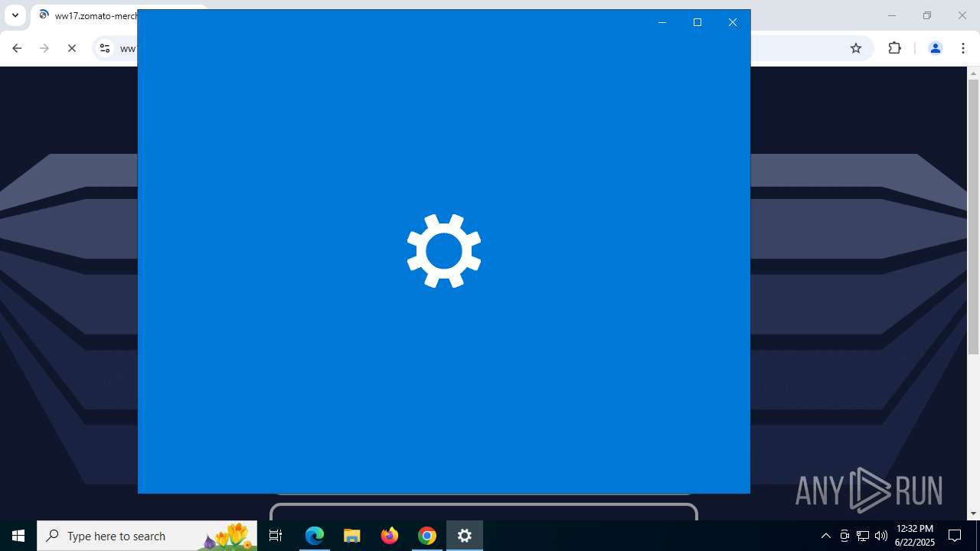Restore down the Chrome window
This screenshot has width=980, height=551.
pyautogui.click(x=926, y=15)
